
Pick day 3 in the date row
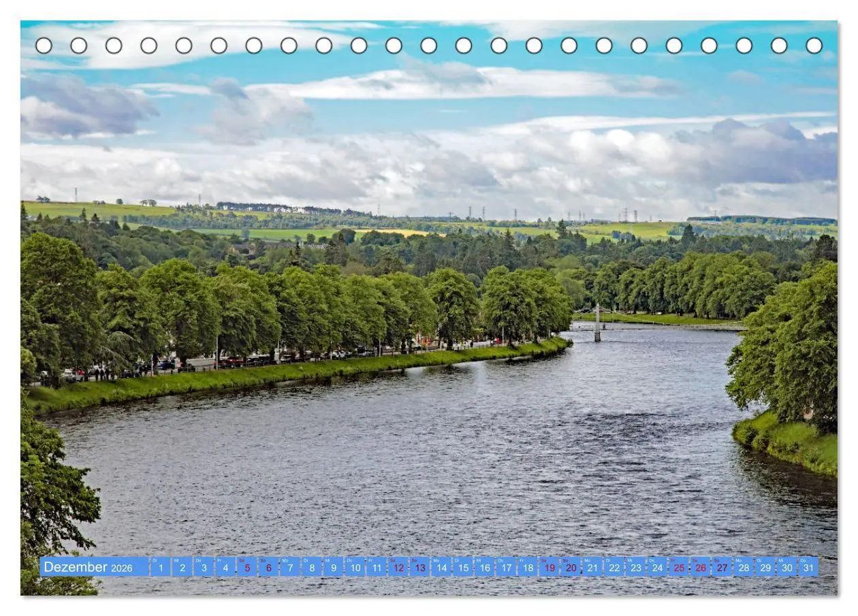[204, 567]
